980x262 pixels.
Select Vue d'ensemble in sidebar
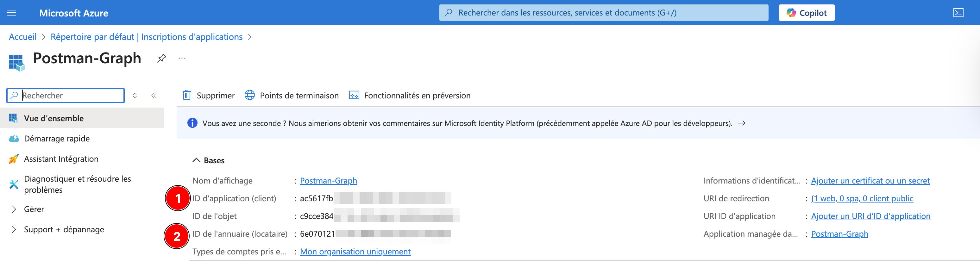[53, 118]
